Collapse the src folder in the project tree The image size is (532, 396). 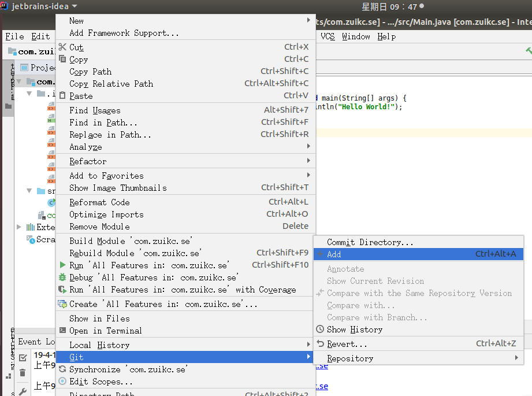[29, 190]
